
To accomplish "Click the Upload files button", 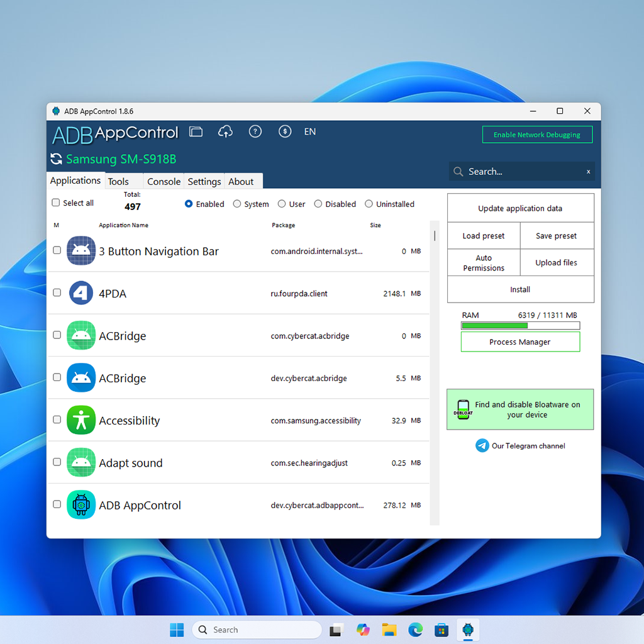I will point(557,263).
